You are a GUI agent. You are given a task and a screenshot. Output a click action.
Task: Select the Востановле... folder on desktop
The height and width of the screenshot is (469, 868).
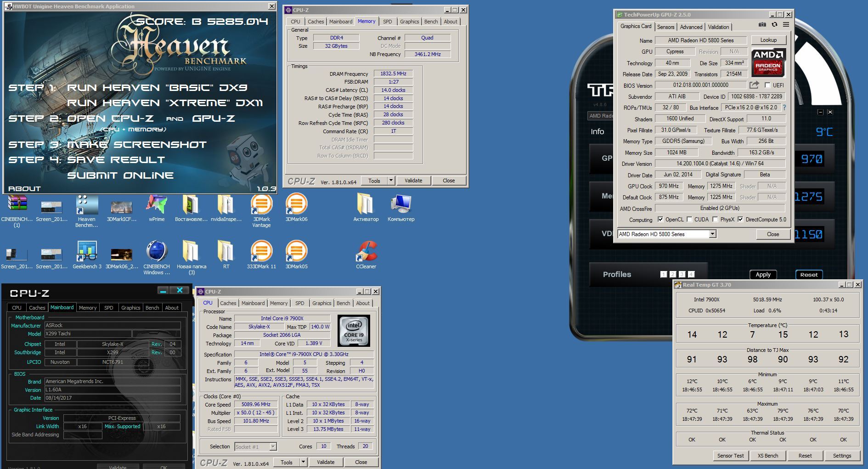pyautogui.click(x=191, y=209)
